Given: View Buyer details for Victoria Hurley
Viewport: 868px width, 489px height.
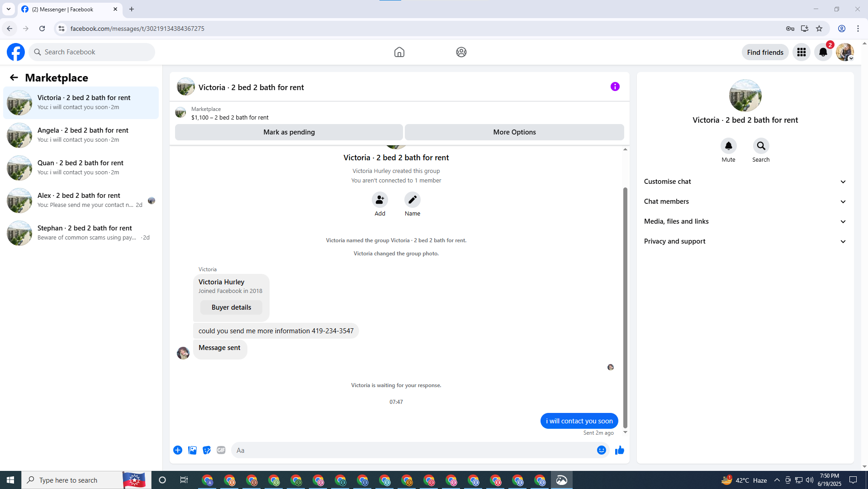Looking at the screenshot, I should [x=231, y=307].
